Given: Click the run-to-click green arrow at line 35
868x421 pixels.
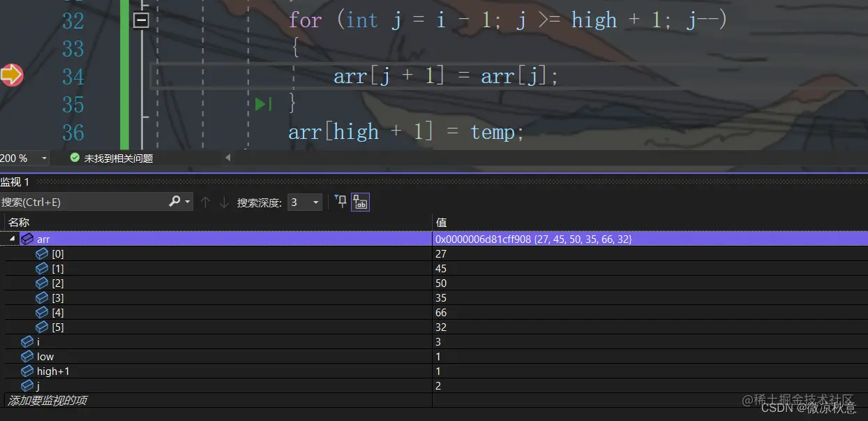Looking at the screenshot, I should click(263, 104).
